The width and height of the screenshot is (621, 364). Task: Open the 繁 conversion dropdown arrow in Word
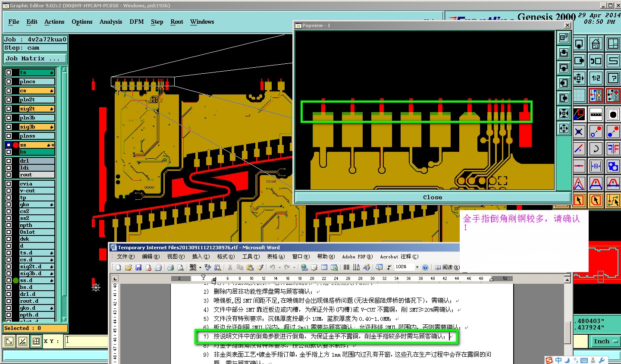[200, 267]
